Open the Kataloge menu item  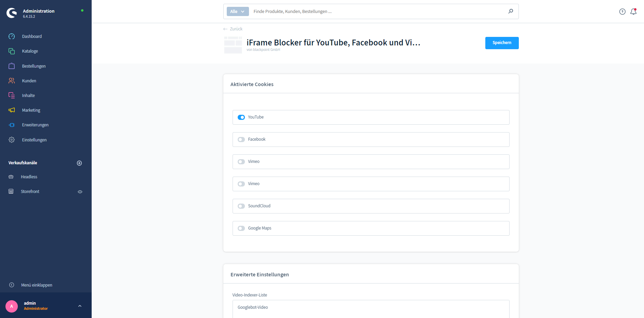tap(30, 51)
